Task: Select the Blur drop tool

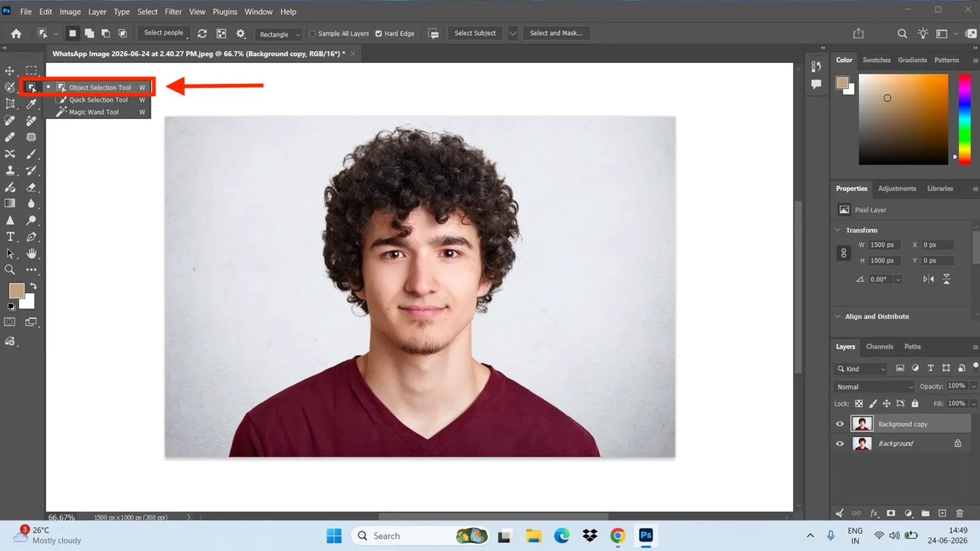Action: coord(31,203)
